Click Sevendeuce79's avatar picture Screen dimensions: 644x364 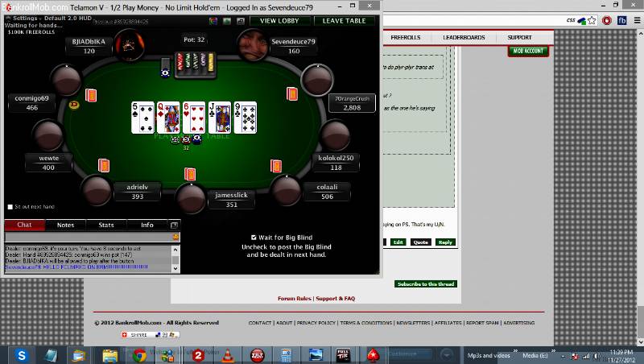[252, 44]
